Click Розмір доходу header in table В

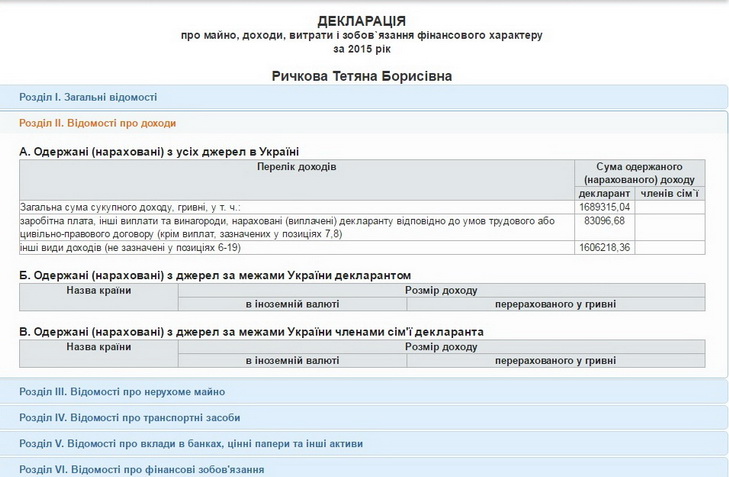[441, 347]
